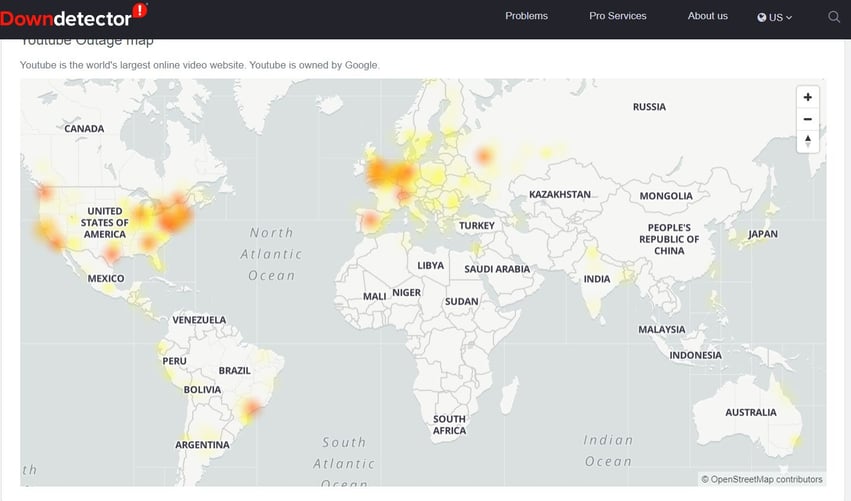Click the INDIA map label

click(597, 279)
